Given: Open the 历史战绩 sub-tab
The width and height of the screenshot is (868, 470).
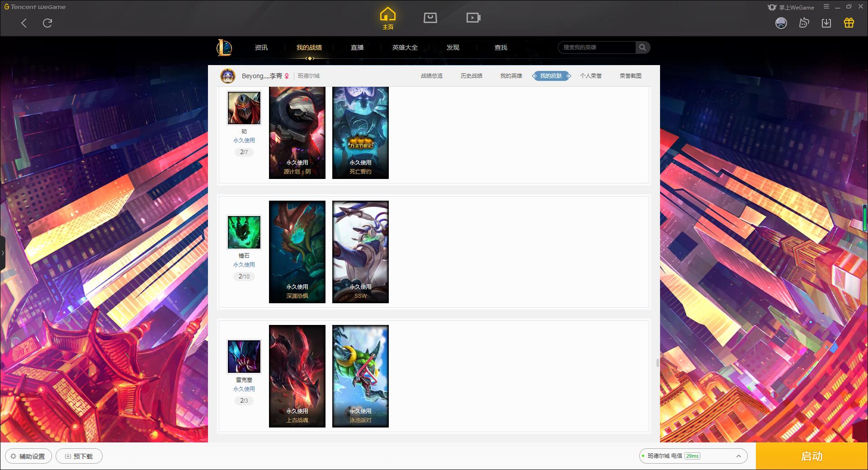Looking at the screenshot, I should tap(472, 76).
